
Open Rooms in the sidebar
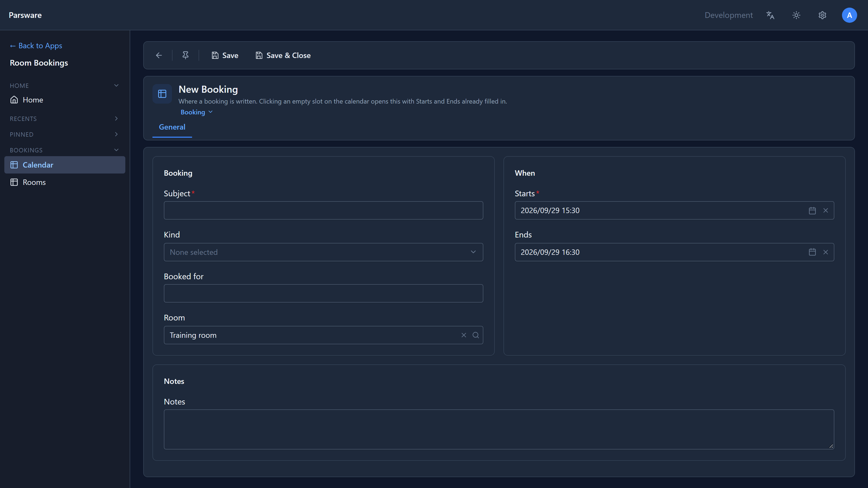65,182
